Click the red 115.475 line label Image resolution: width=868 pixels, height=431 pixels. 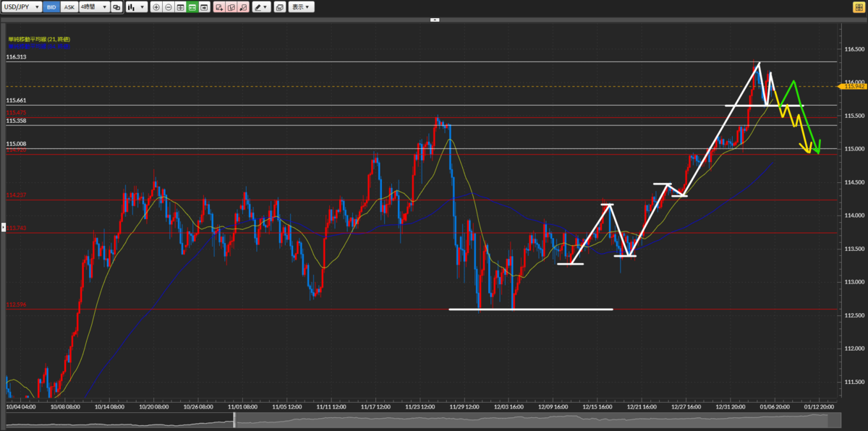[16, 113]
